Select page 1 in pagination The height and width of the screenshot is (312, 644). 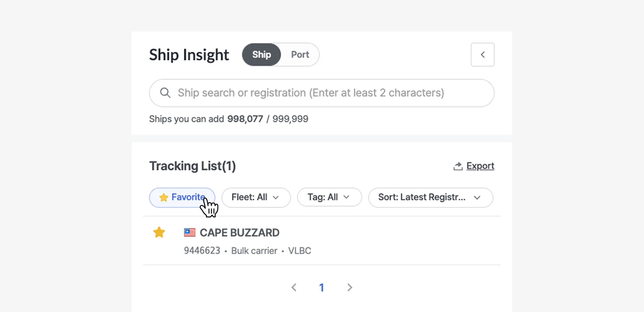(321, 287)
